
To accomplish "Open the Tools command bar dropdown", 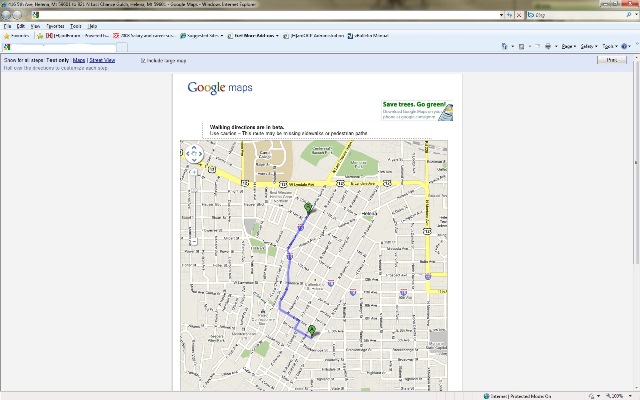I will point(610,47).
